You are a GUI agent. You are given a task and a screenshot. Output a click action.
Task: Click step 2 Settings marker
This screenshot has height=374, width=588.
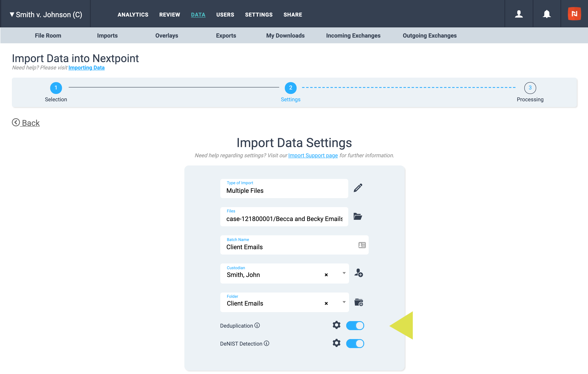(x=291, y=88)
